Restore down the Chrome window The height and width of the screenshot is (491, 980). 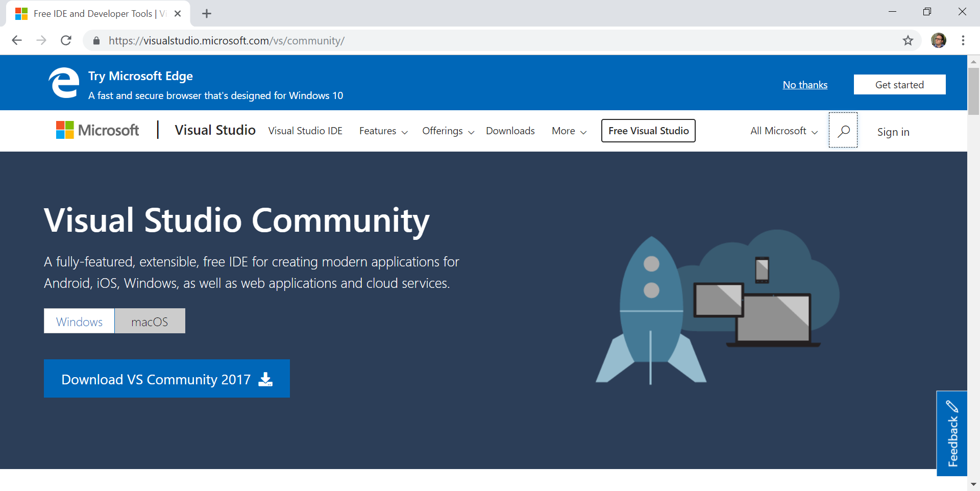point(927,12)
